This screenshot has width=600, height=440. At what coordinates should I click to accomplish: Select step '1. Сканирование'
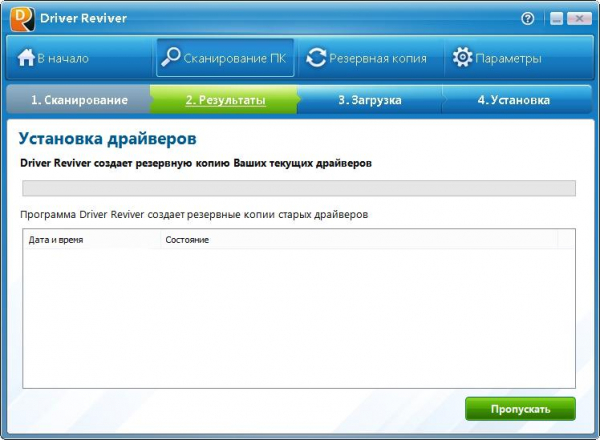[79, 100]
